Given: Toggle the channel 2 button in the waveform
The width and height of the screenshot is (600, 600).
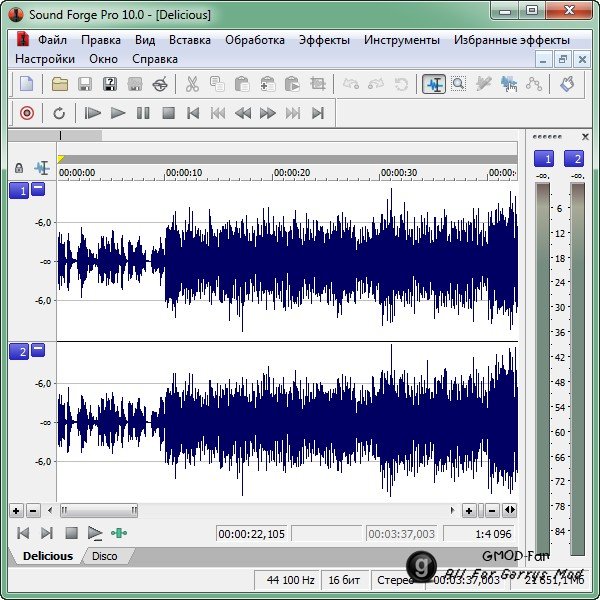Looking at the screenshot, I should [19, 351].
